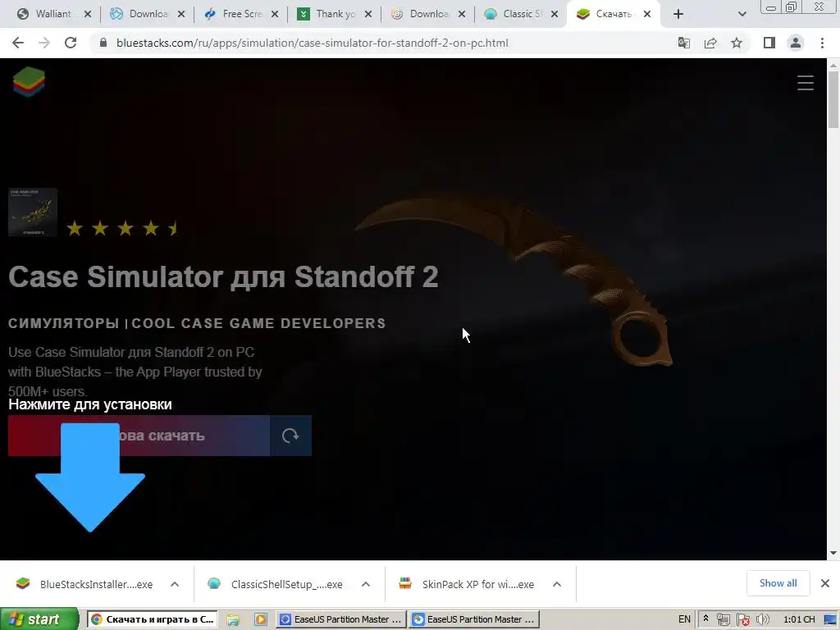Expand the tab search dropdown
This screenshot has width=840, height=630.
pyautogui.click(x=742, y=14)
